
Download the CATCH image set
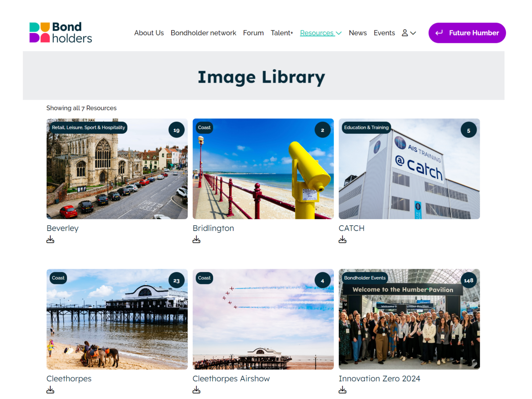point(342,239)
